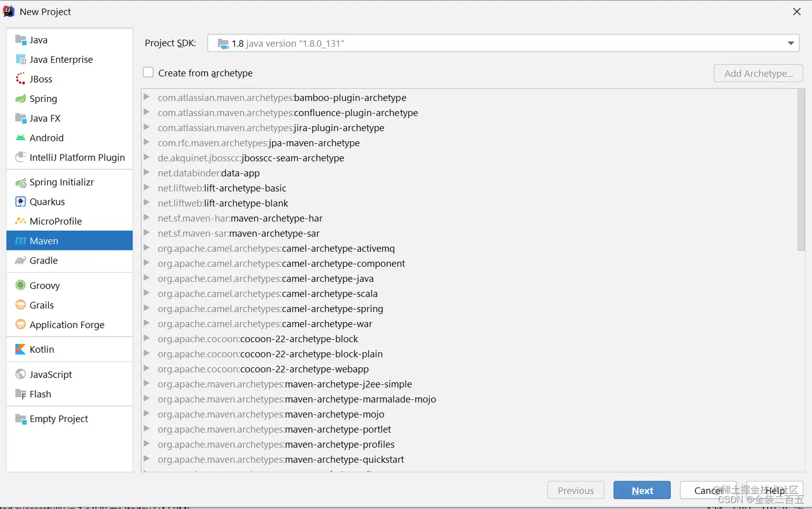This screenshot has width=812, height=509.
Task: Click the Java FX folder icon
Action: [x=20, y=118]
